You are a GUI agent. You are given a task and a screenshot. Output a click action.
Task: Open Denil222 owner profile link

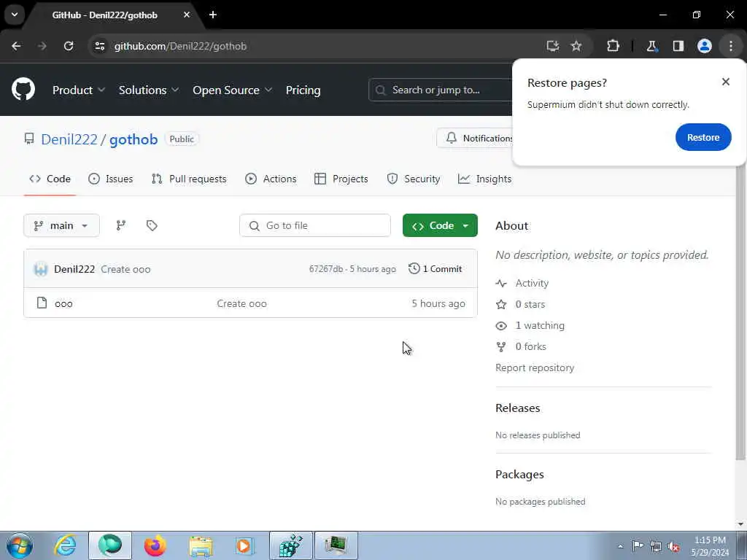point(69,139)
